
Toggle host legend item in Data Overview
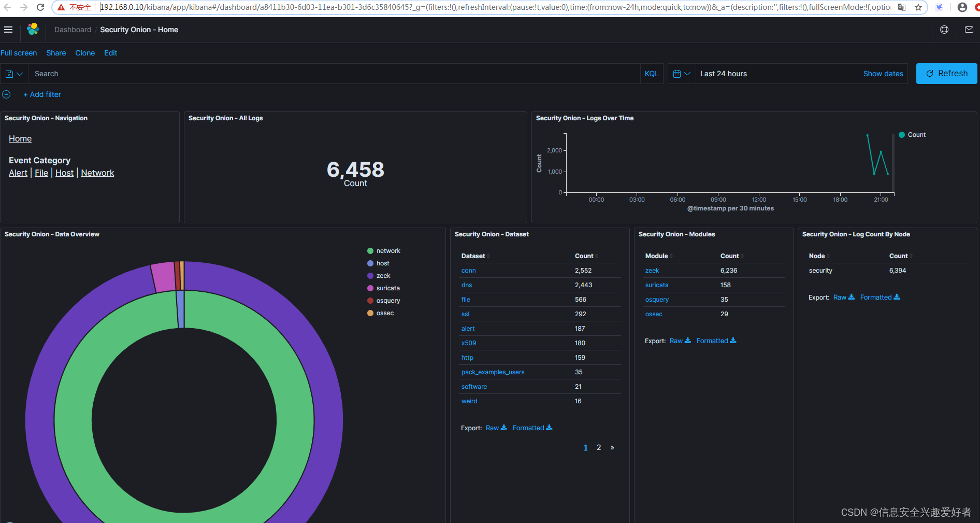point(378,263)
